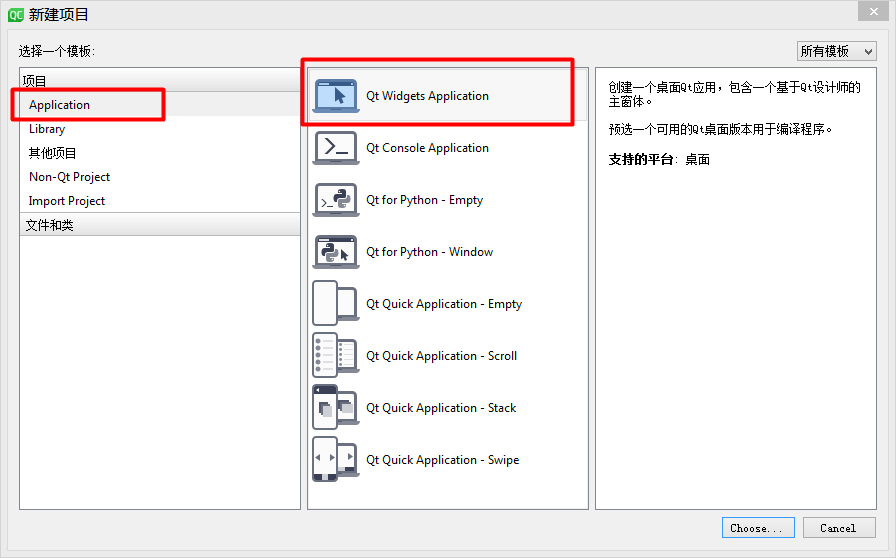The width and height of the screenshot is (896, 558).
Task: Click the Qt for Python - Empty icon
Action: [x=336, y=200]
